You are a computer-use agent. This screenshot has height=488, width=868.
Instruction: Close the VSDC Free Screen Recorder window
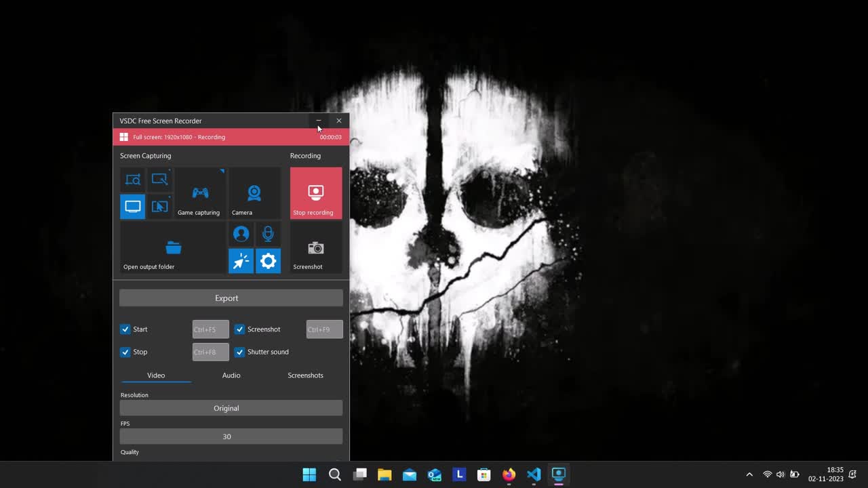click(x=339, y=121)
